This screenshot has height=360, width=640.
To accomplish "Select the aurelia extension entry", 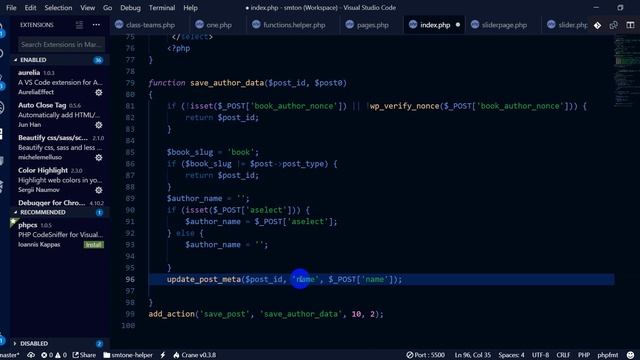I will coord(59,82).
